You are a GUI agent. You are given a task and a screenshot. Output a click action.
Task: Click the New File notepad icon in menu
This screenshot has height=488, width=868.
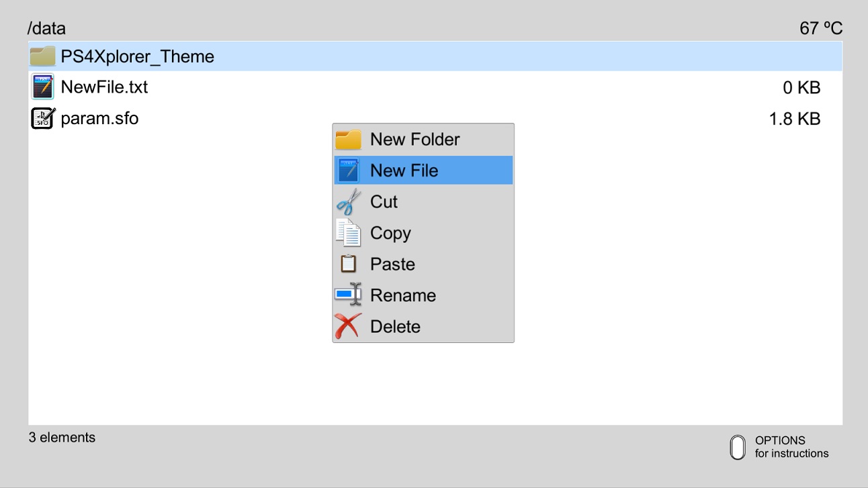(348, 170)
